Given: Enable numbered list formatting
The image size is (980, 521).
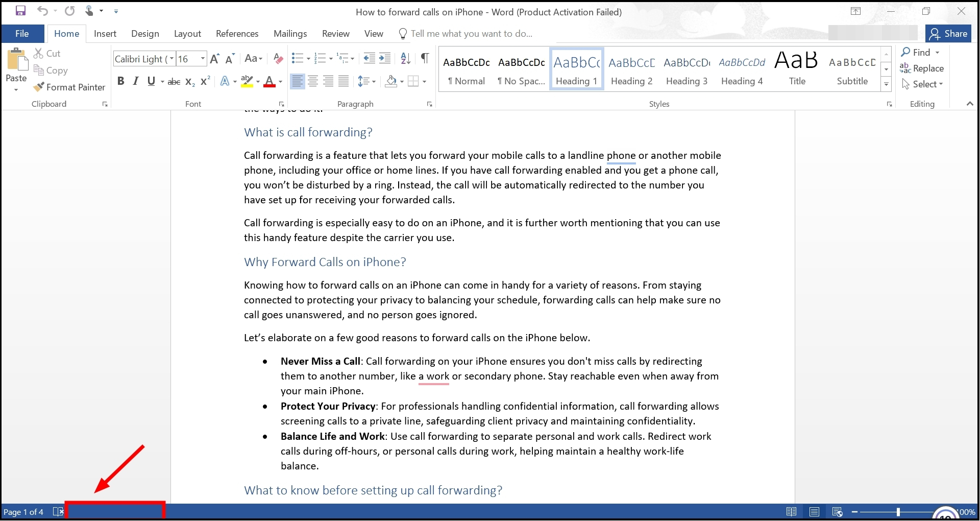Looking at the screenshot, I should (x=321, y=58).
